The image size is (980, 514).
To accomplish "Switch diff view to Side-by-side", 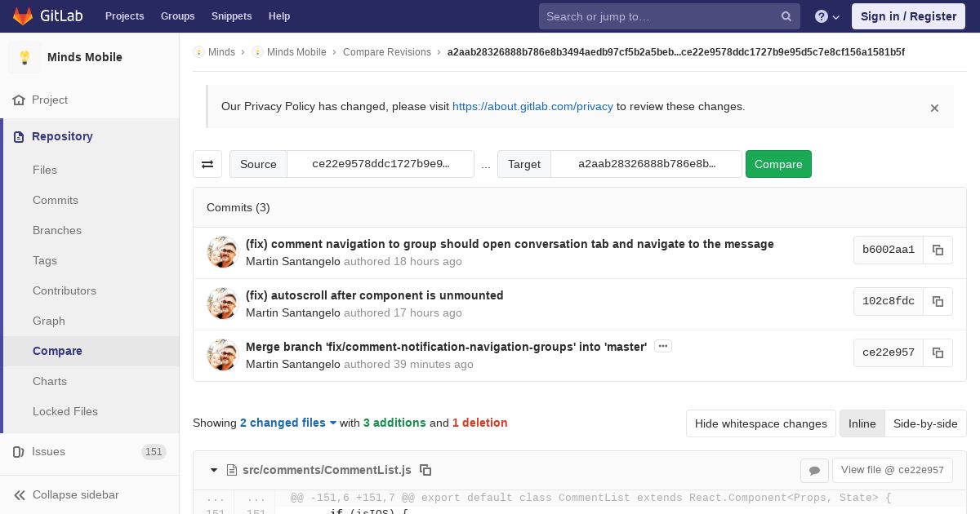I will coord(925,423).
